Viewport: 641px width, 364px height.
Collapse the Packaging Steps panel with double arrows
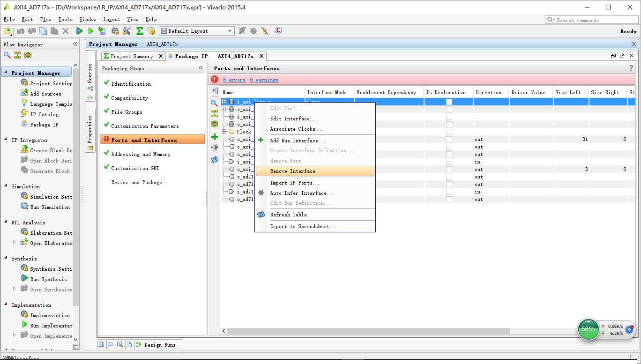pos(201,68)
